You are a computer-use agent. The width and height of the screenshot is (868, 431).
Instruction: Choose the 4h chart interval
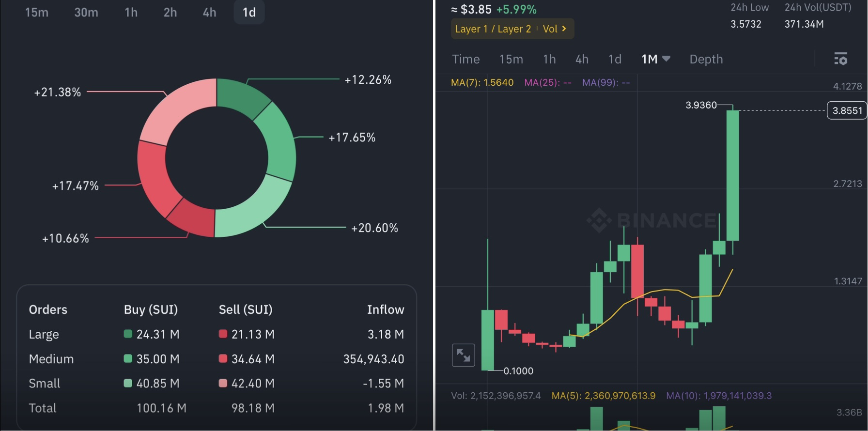pos(582,59)
